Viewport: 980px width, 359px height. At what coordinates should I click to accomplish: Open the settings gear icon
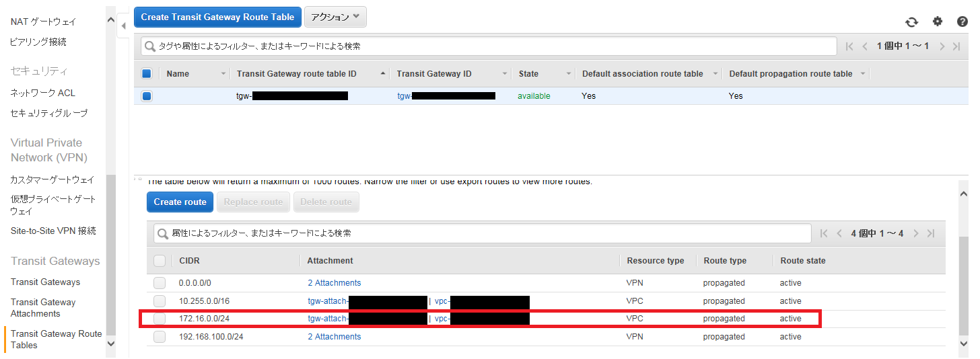pos(937,22)
